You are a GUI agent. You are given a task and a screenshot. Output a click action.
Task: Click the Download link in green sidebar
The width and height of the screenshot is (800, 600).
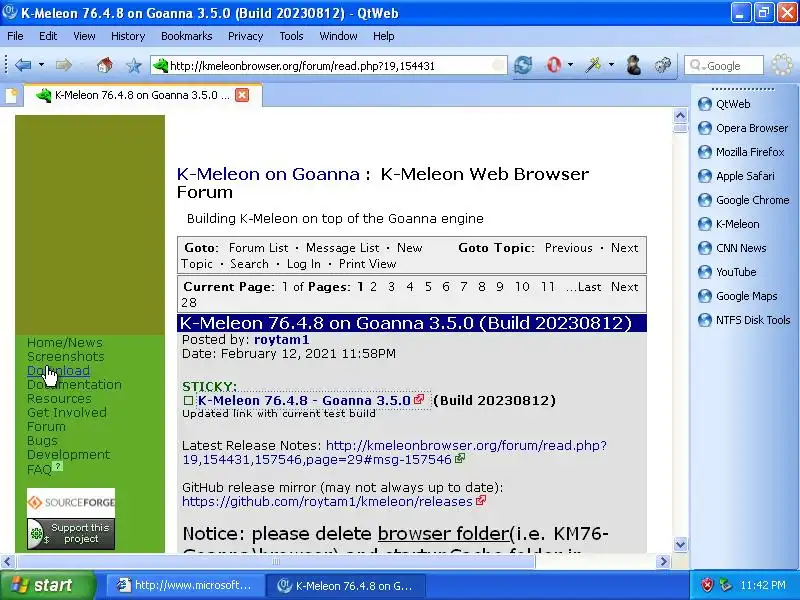pos(58,371)
